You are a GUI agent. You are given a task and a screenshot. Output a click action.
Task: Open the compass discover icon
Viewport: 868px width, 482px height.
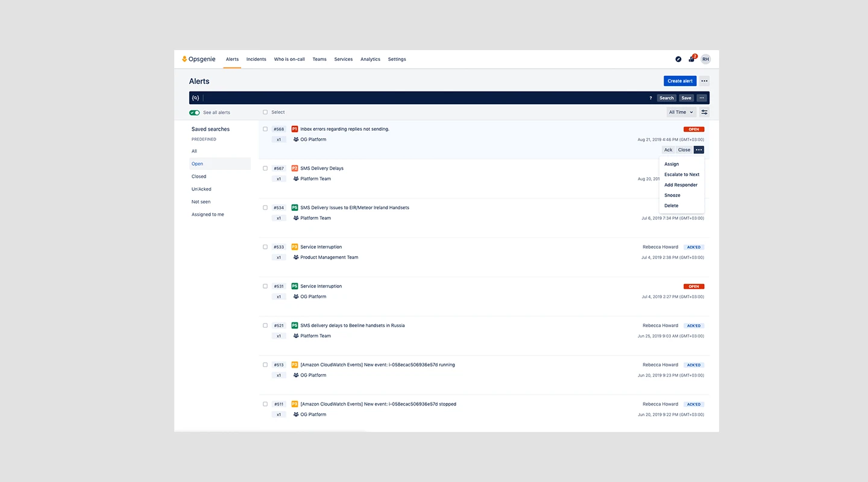coord(678,59)
